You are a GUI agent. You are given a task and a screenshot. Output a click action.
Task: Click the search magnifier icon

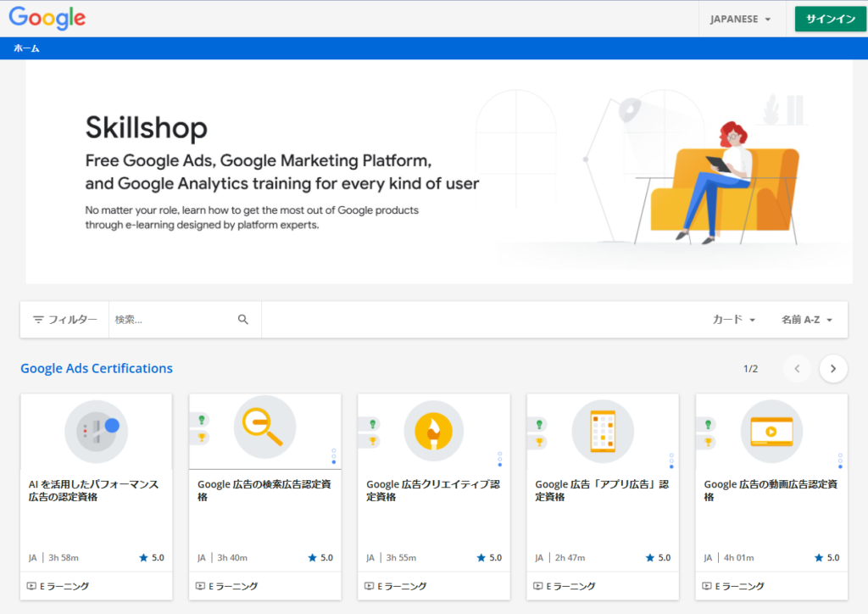(x=243, y=320)
